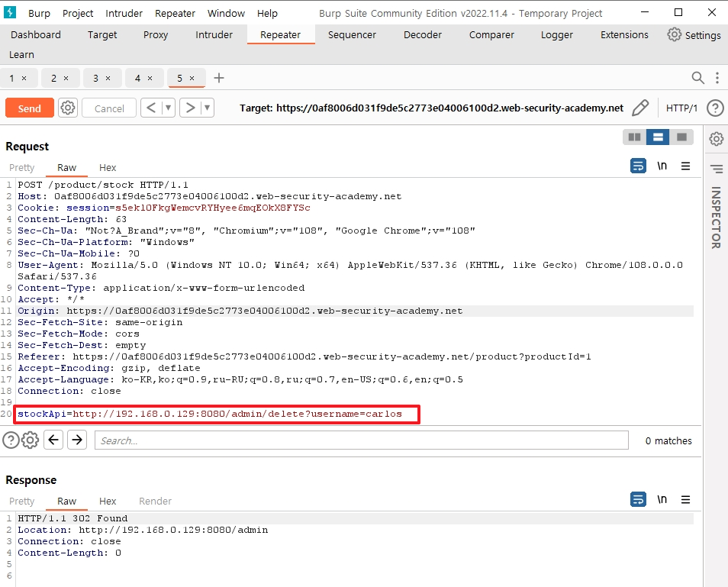This screenshot has width=728, height=587.
Task: Close Repeater tab 3
Action: pyautogui.click(x=108, y=79)
